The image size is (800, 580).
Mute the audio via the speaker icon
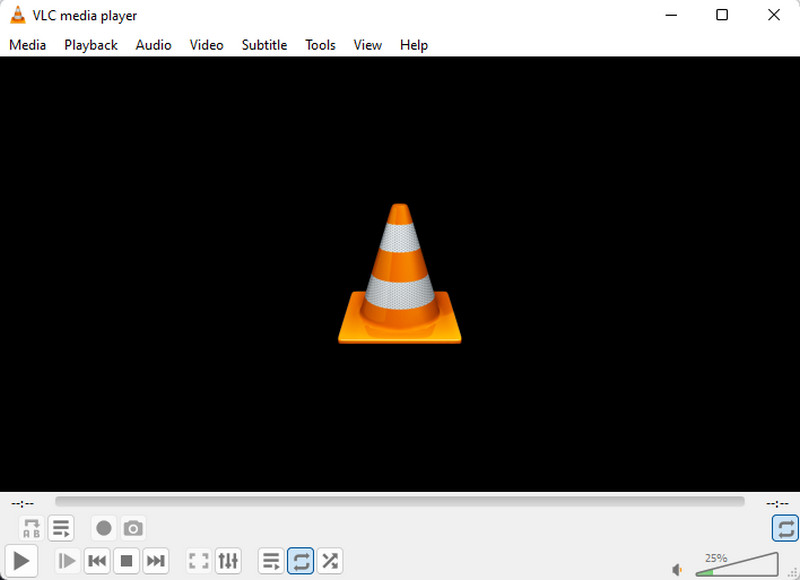[677, 568]
